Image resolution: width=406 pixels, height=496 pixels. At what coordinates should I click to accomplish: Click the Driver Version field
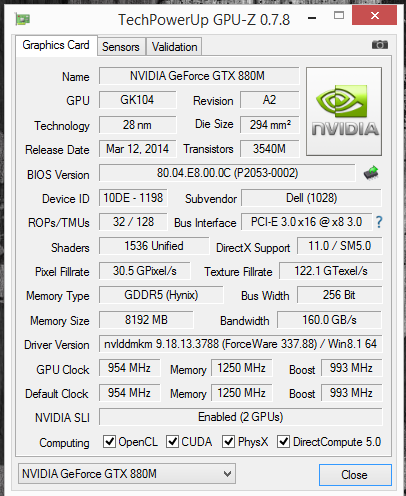(240, 344)
